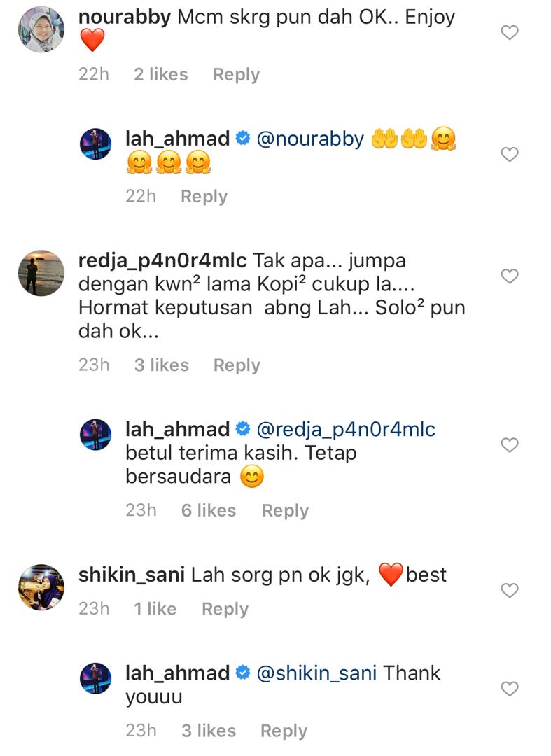Reply to shikin_sani's comment

click(x=225, y=610)
